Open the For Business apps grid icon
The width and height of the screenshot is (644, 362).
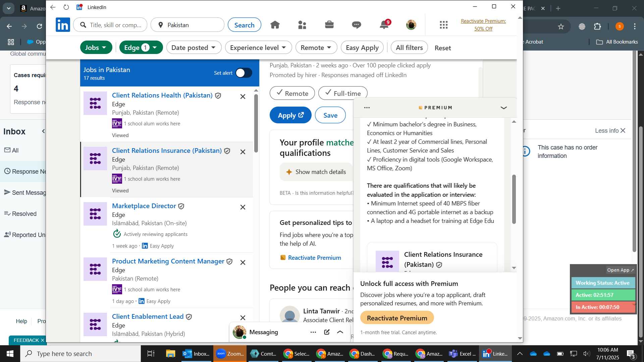444,25
